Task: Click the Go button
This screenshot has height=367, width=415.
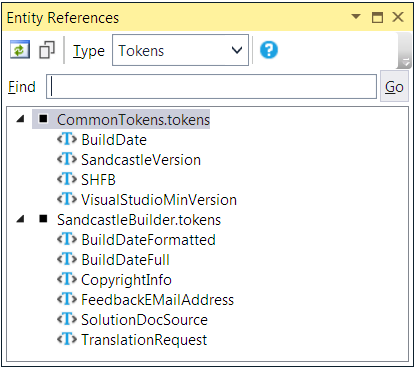Action: coord(394,87)
